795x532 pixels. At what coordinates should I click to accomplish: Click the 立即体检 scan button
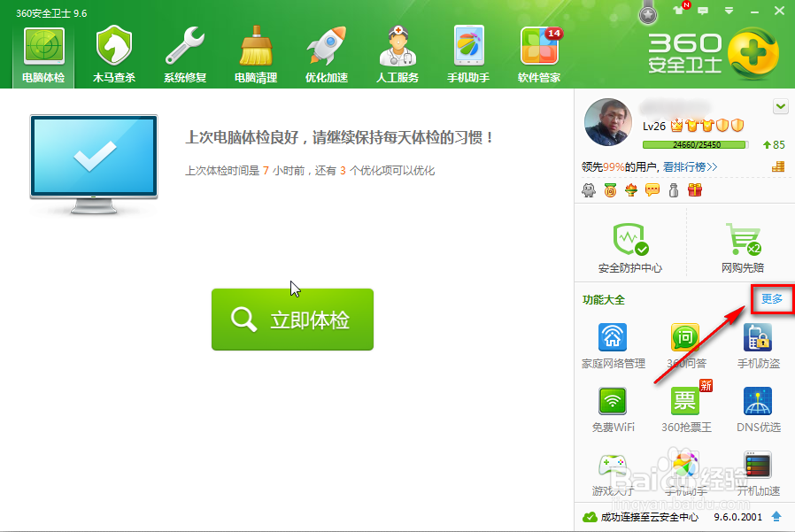(x=292, y=320)
